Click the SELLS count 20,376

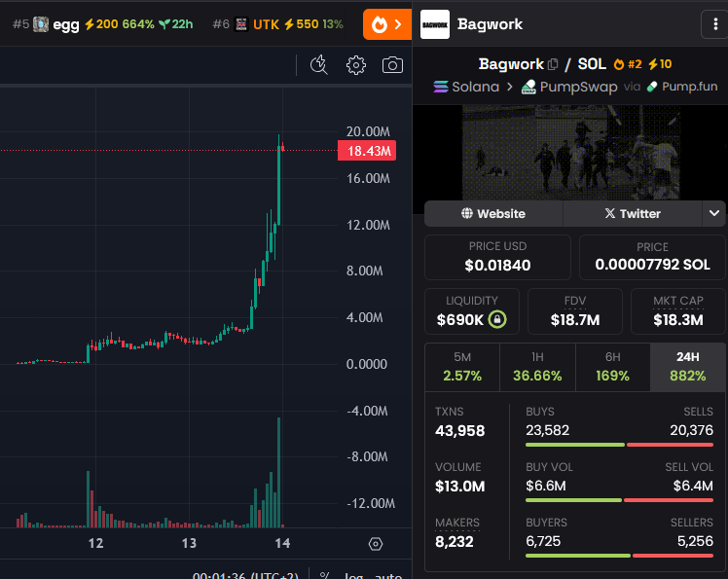pos(691,430)
